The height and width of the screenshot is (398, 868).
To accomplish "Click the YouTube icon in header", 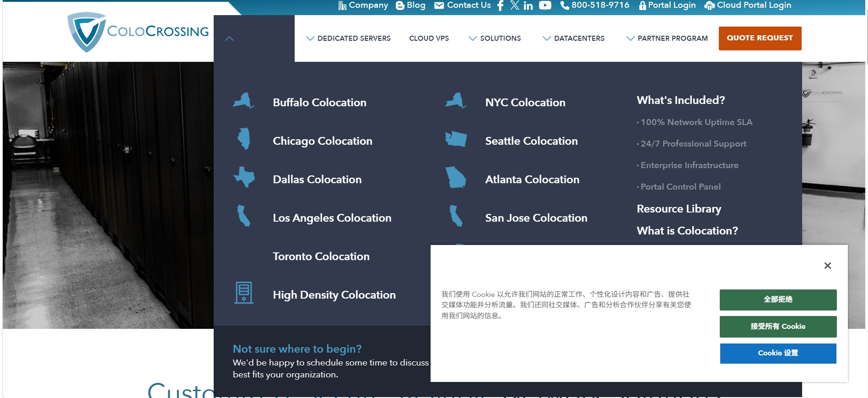I will pyautogui.click(x=545, y=5).
